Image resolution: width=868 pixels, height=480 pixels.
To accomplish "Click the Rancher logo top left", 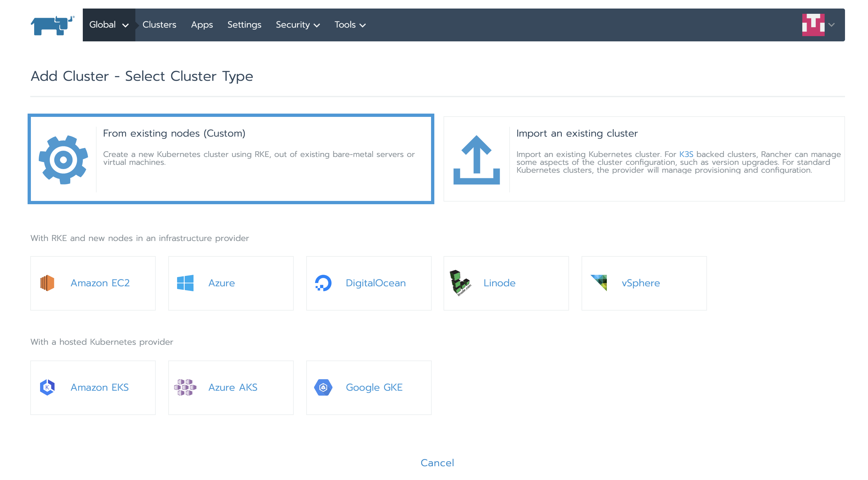I will (x=50, y=24).
